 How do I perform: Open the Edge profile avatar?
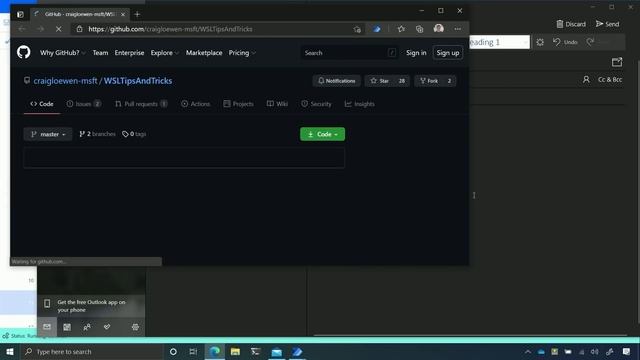point(439,29)
